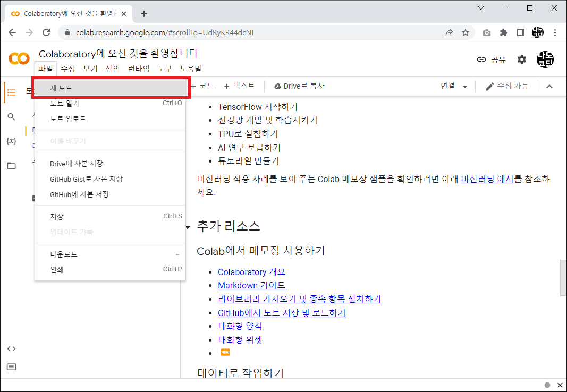Open the files folder icon in sidebar
Viewport: 567px width, 392px height.
pos(11,166)
